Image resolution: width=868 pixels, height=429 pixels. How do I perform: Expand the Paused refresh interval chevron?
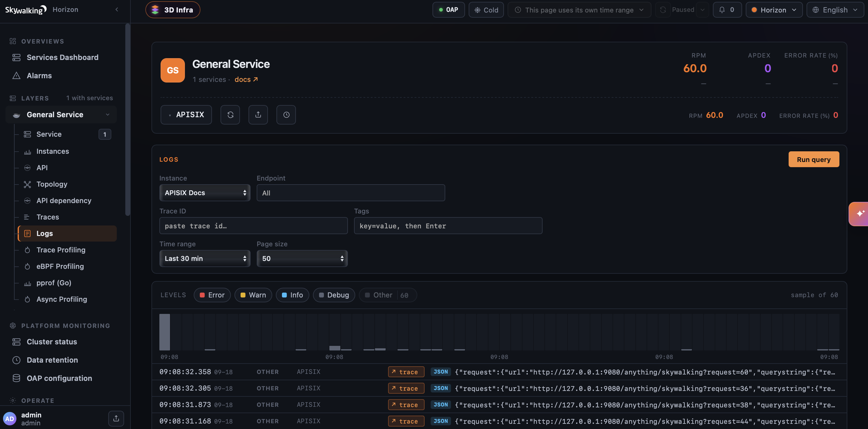pyautogui.click(x=702, y=10)
